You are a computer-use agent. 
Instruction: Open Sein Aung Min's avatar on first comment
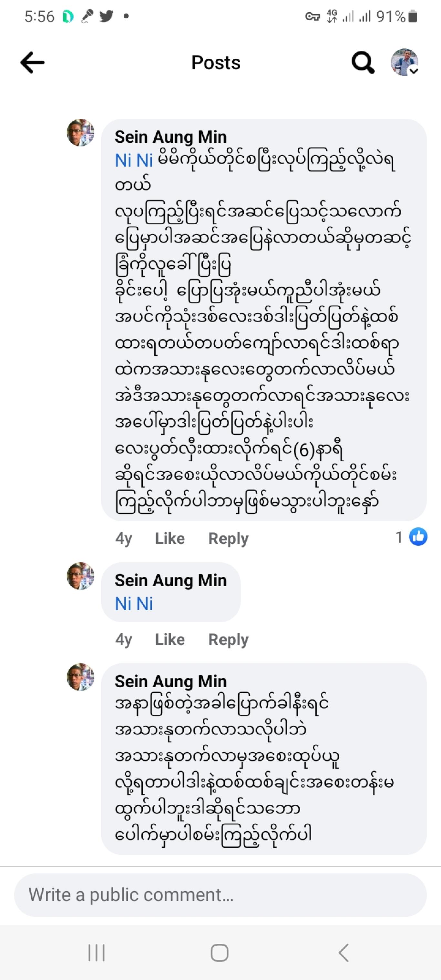pos(81,133)
